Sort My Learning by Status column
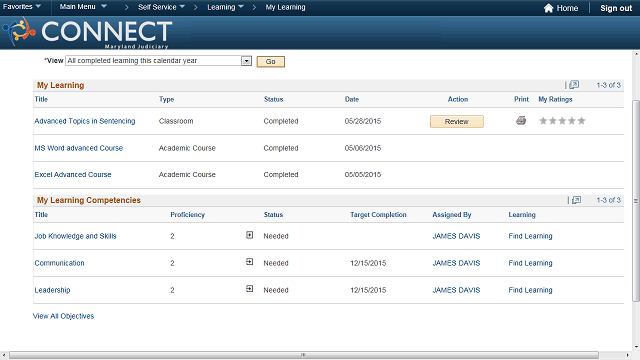Image resolution: width=640 pixels, height=360 pixels. [x=273, y=99]
